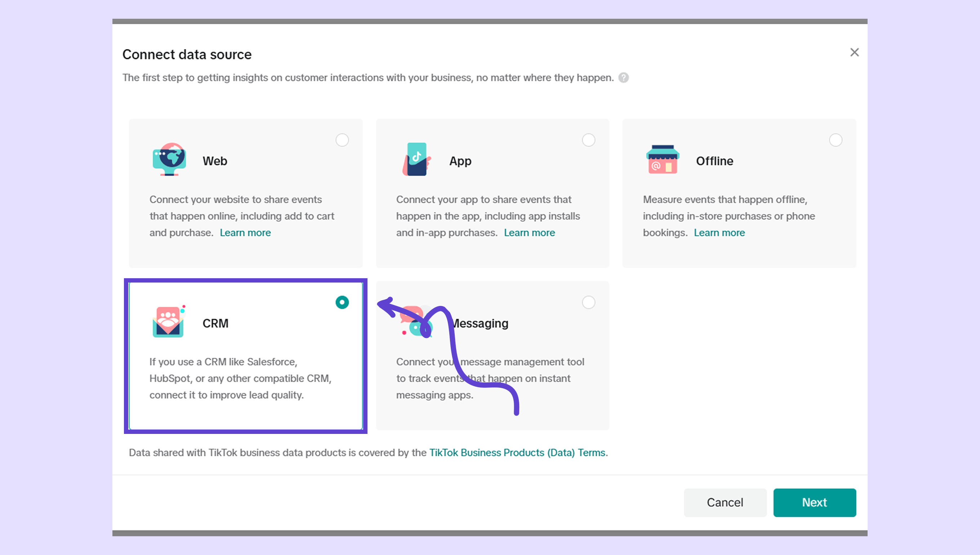Screen dimensions: 980x555
Task: Click the App phone icon
Action: click(416, 159)
